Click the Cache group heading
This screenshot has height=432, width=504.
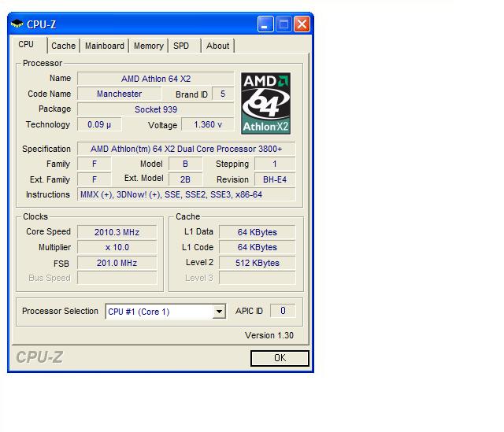[188, 216]
